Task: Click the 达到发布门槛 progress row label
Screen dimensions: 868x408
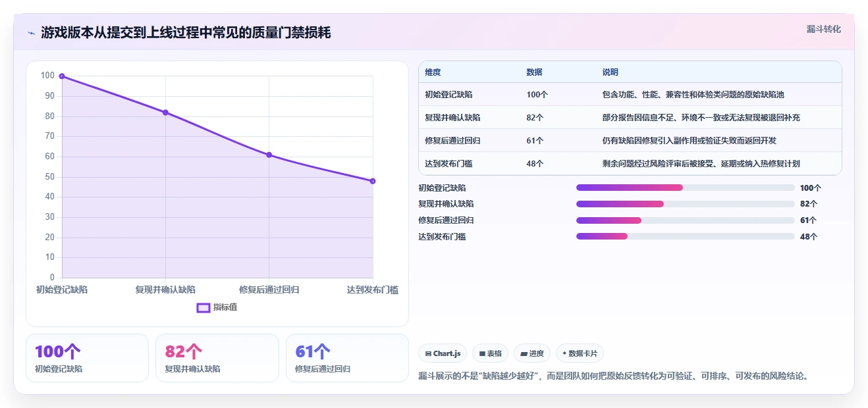Action: click(x=442, y=236)
